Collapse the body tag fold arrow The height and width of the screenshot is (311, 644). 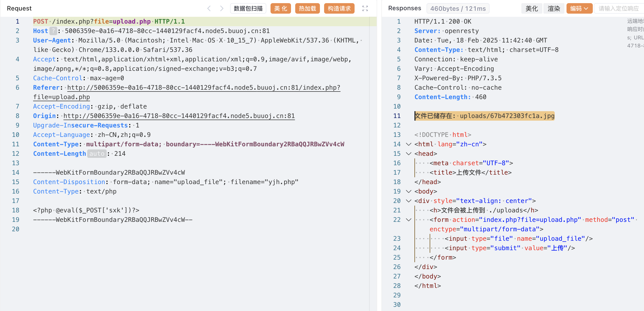point(408,191)
